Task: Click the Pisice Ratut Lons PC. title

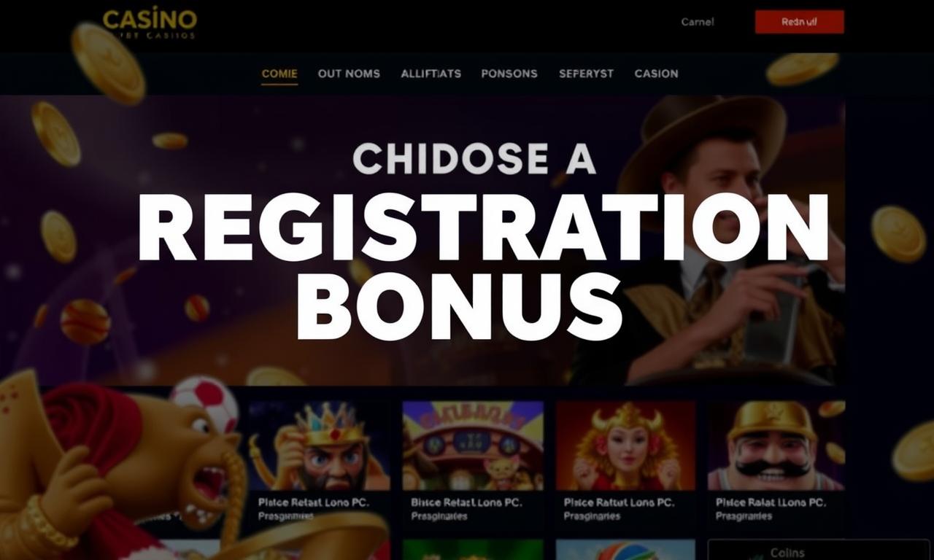Action: point(619,502)
